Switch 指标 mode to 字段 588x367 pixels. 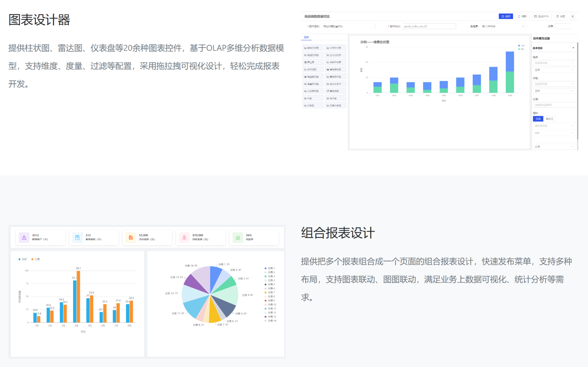(x=538, y=119)
